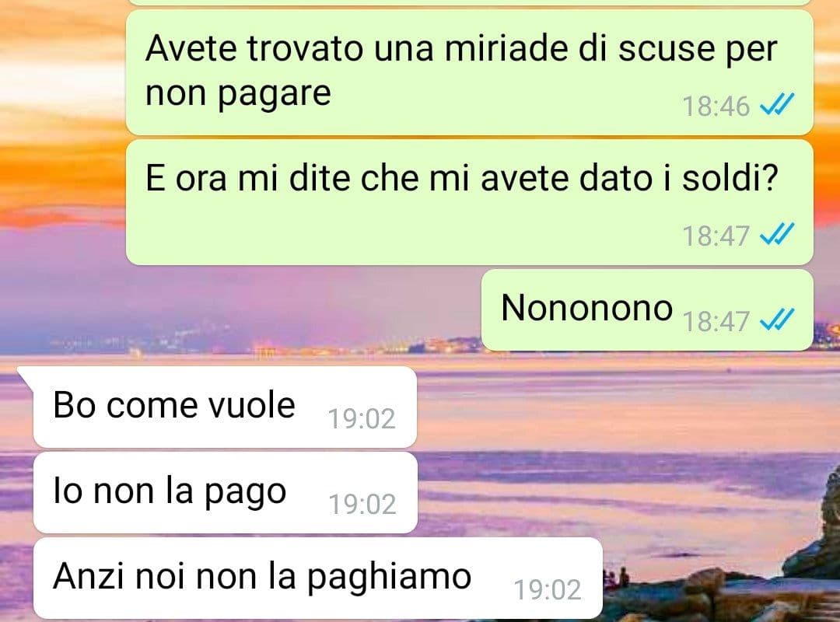Tap the word 'soldi?' in second message
840x622 pixels.
click(x=730, y=178)
